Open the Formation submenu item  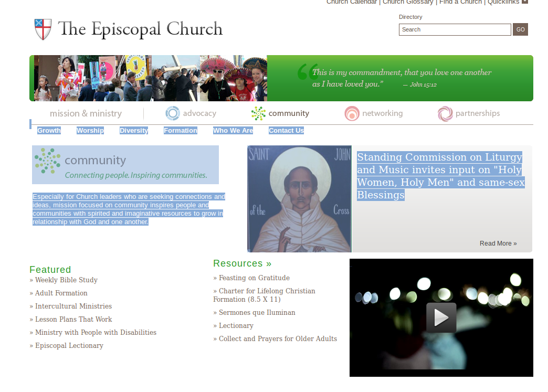(181, 130)
